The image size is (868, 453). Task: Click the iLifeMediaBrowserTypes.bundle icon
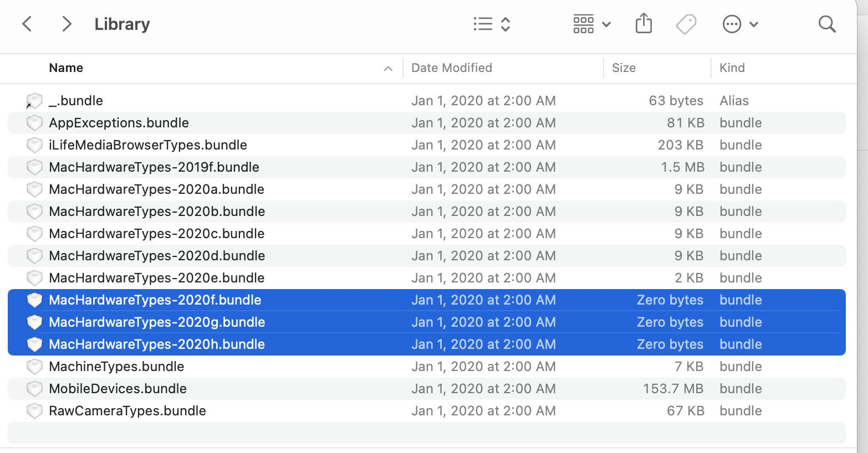point(34,145)
